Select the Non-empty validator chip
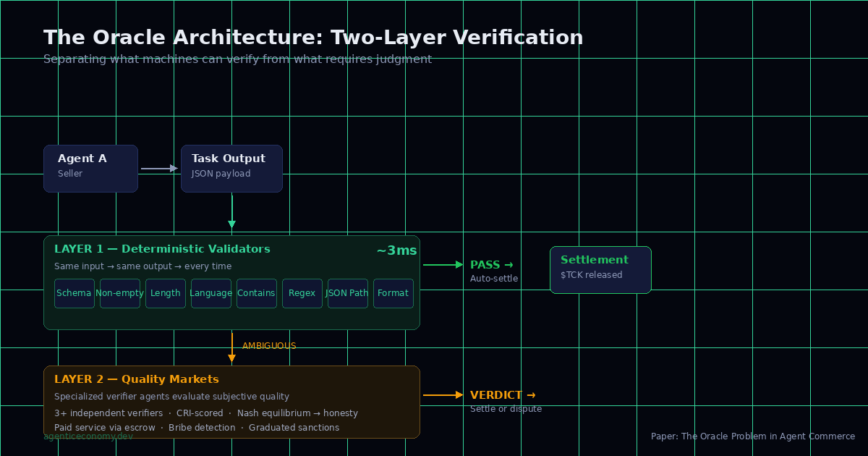The width and height of the screenshot is (868, 456). tap(119, 293)
